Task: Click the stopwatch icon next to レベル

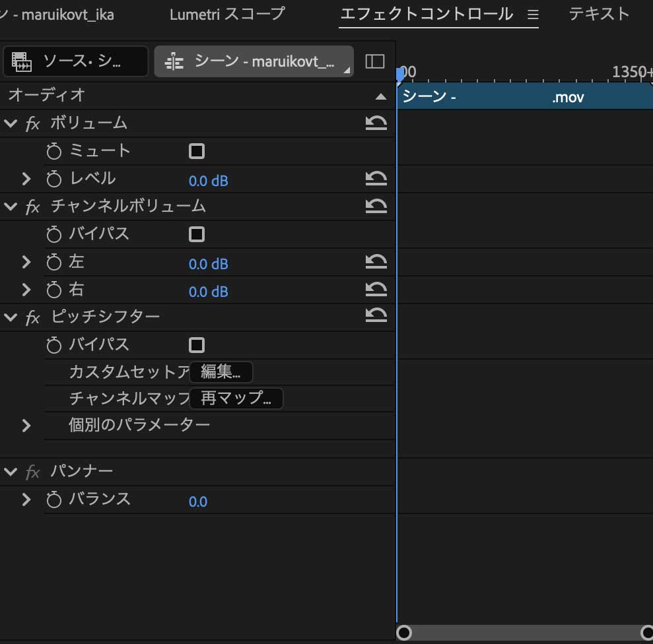Action: pyautogui.click(x=55, y=179)
